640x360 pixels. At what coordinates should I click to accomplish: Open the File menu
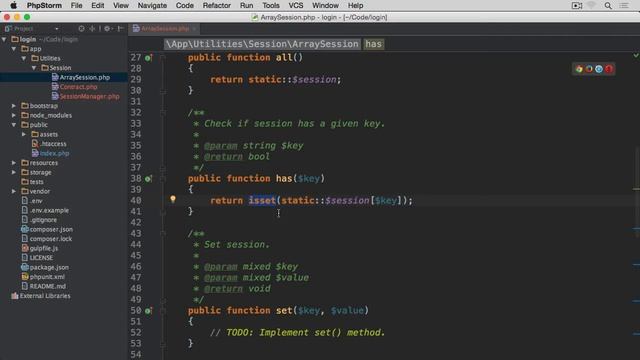[x=76, y=5]
